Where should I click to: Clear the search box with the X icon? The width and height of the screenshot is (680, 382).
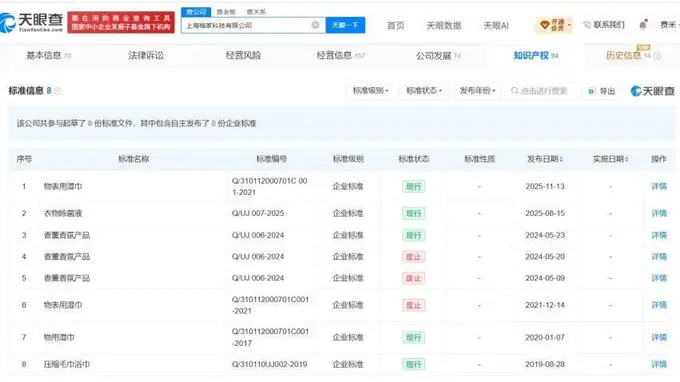coord(315,25)
